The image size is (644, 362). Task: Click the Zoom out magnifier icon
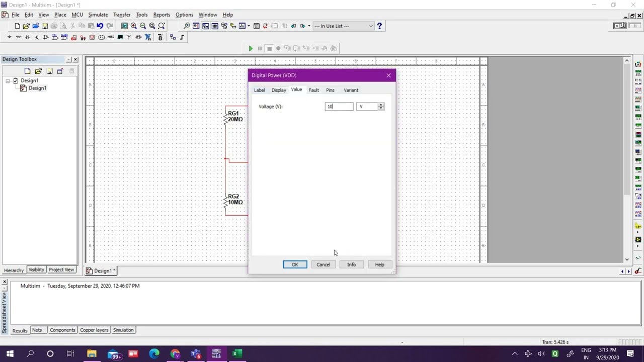(x=143, y=26)
